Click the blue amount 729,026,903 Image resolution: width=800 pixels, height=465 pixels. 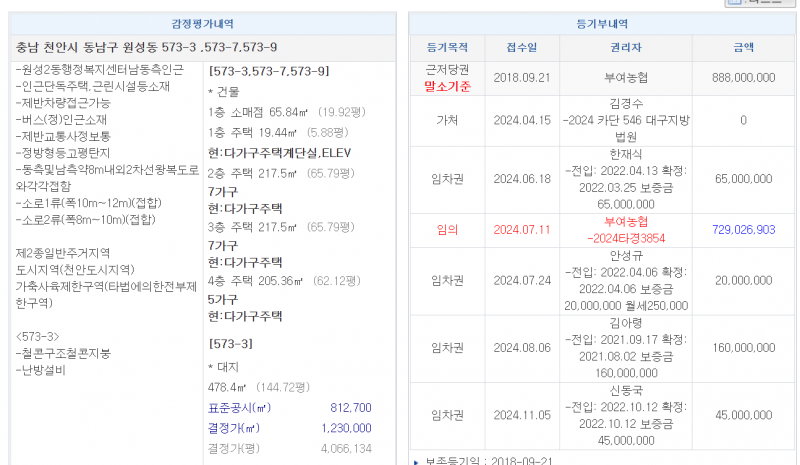743,230
